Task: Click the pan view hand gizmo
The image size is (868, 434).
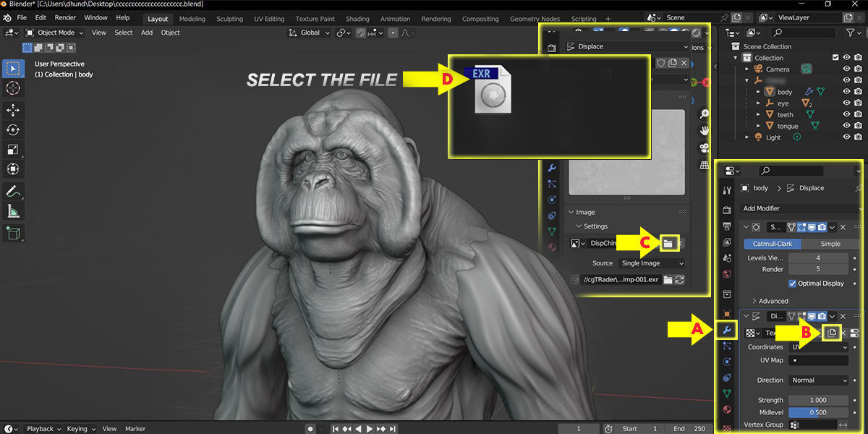Action: (703, 131)
